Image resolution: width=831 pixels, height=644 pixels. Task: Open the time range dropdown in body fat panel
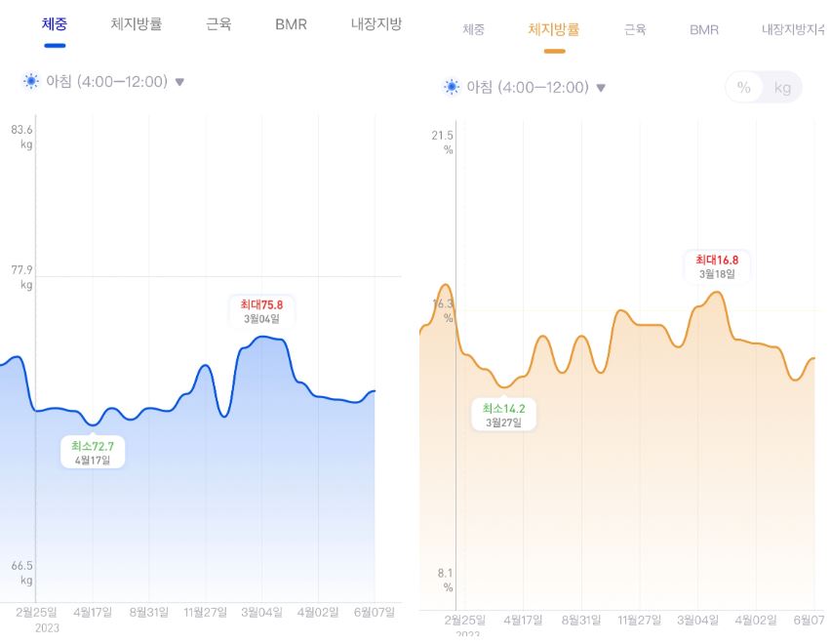[x=601, y=88]
